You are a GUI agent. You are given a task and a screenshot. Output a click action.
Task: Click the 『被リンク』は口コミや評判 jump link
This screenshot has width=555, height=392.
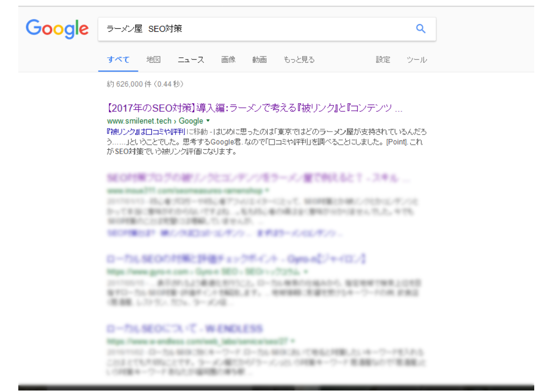[146, 132]
